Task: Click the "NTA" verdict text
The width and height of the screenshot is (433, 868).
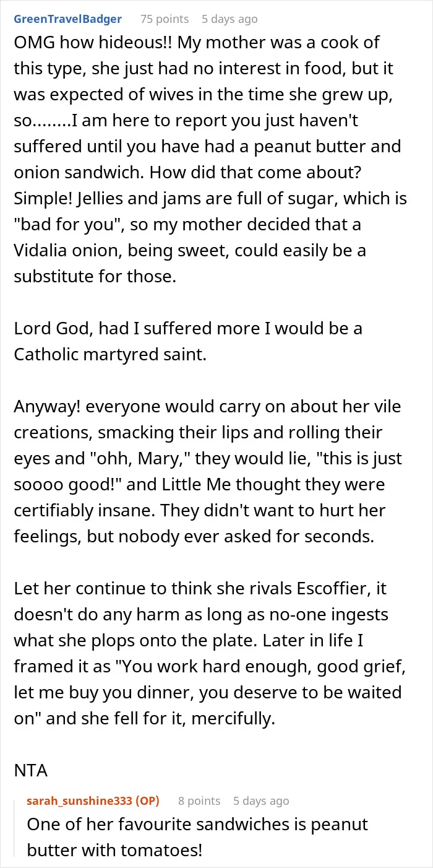Action: click(30, 771)
